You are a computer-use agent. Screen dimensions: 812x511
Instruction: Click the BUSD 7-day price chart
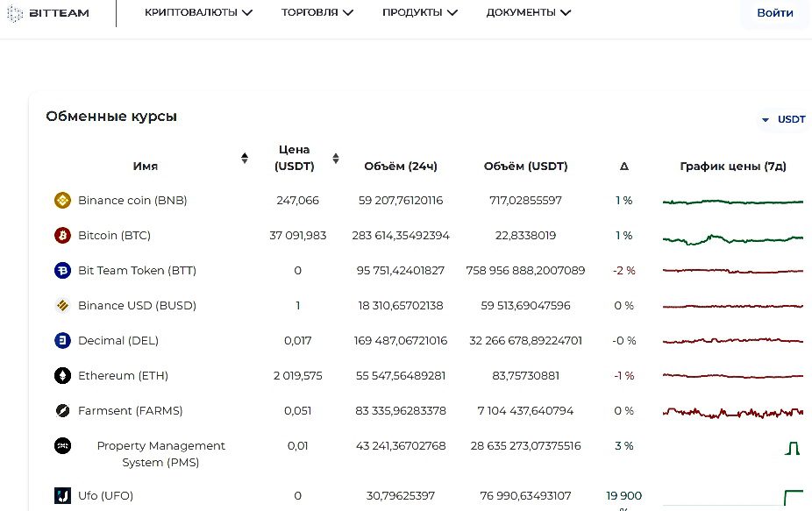click(x=733, y=307)
